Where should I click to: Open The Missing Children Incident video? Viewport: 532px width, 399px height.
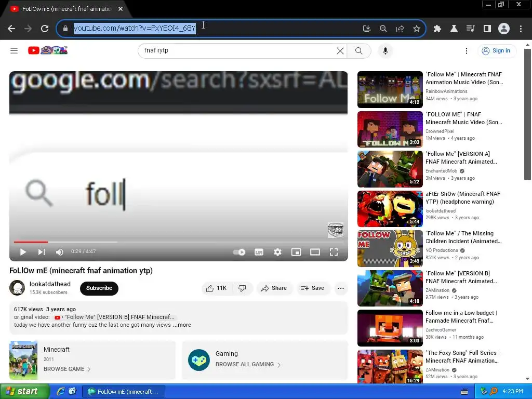(390, 248)
